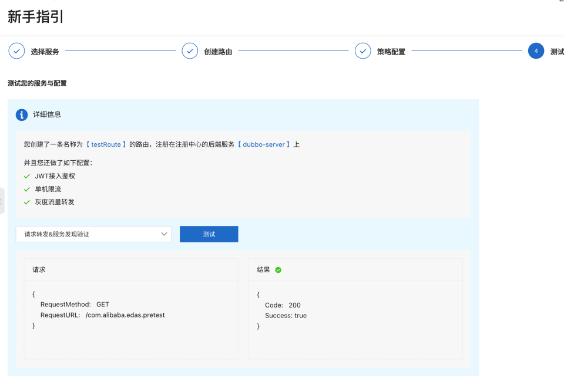Click the checkmark beside 单机限流

26,189
